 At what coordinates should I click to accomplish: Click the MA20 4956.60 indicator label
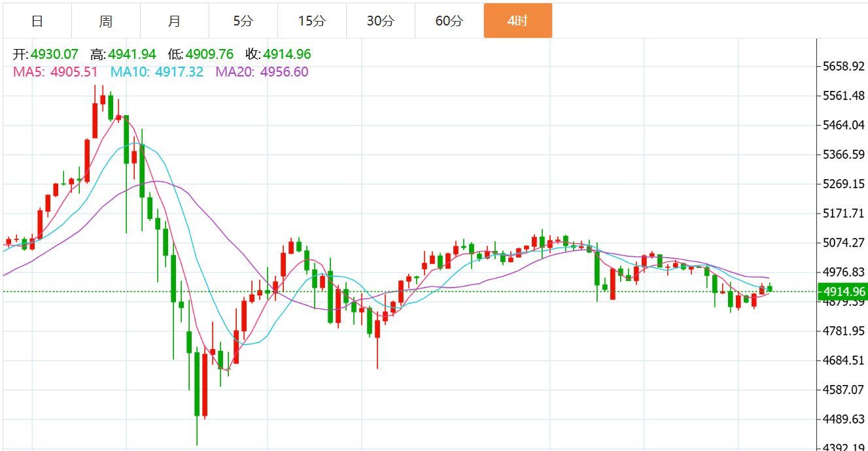point(262,72)
